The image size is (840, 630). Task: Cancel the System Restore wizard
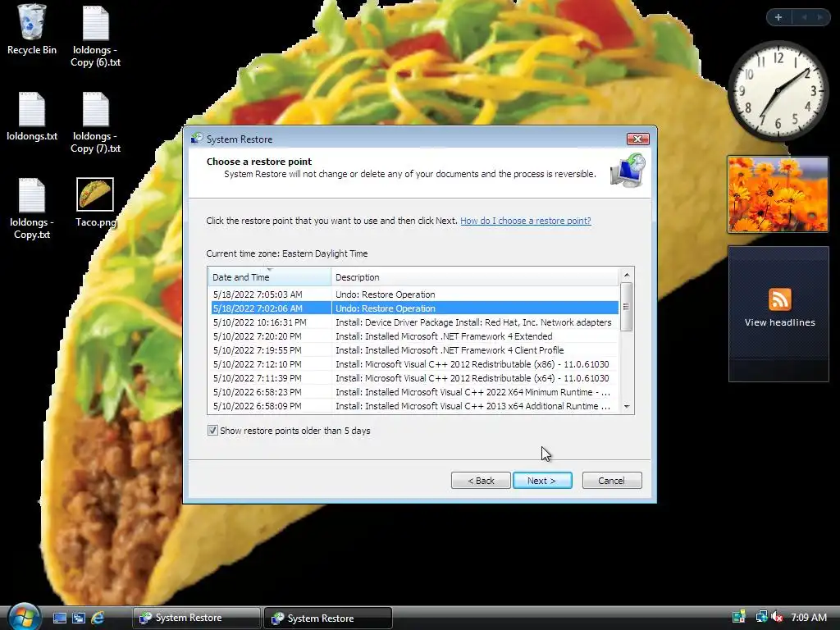coord(612,481)
